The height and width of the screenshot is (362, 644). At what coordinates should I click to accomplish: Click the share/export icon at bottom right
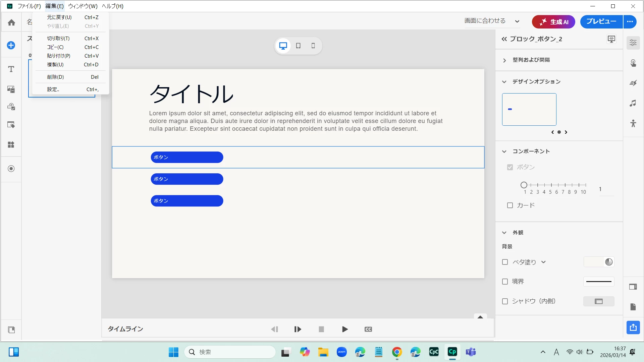tap(633, 327)
